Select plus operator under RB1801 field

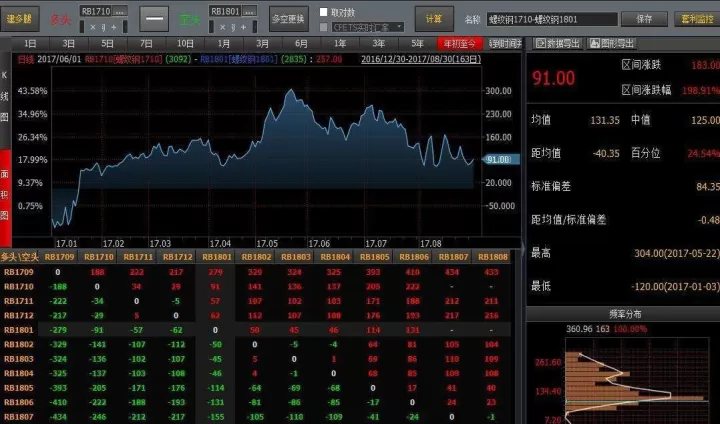coord(243,27)
